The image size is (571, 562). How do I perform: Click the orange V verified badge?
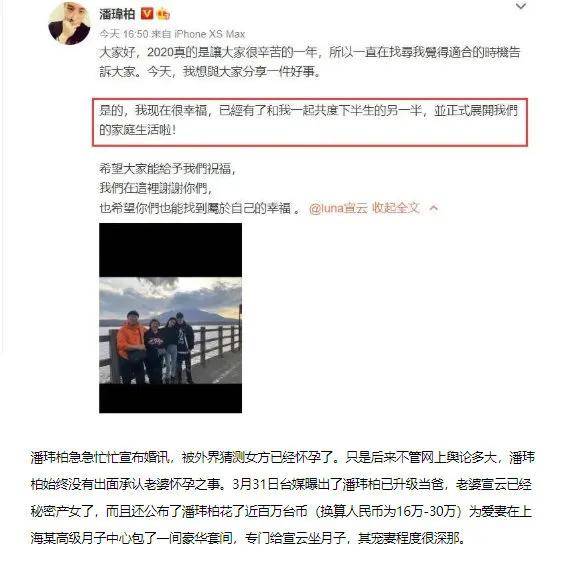pos(147,14)
